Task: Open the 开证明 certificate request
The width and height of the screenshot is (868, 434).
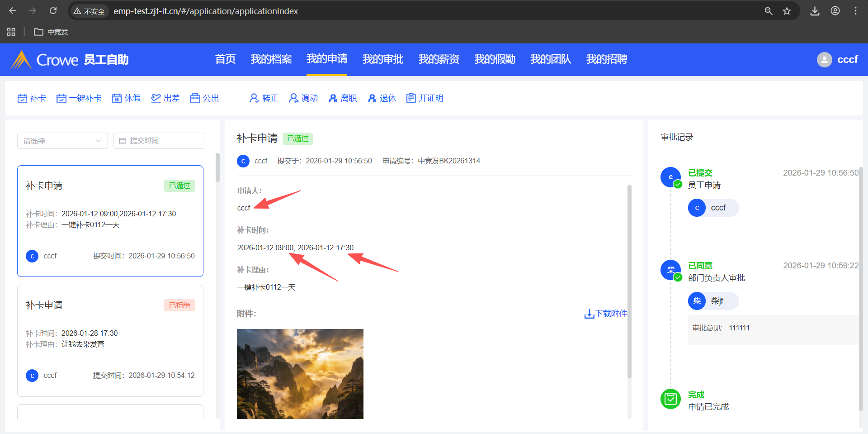Action: (x=425, y=98)
